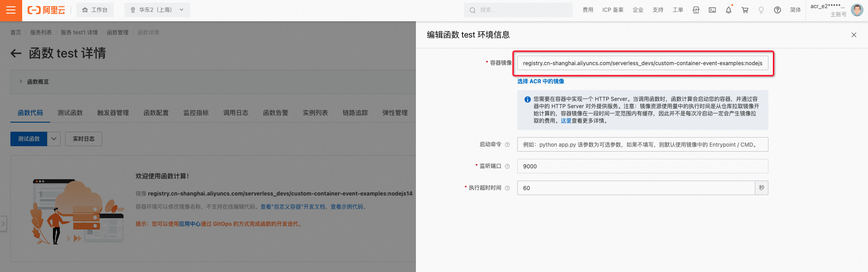The height and width of the screenshot is (272, 868).
Task: Click the acr_e2 account name
Action: tap(828, 6)
